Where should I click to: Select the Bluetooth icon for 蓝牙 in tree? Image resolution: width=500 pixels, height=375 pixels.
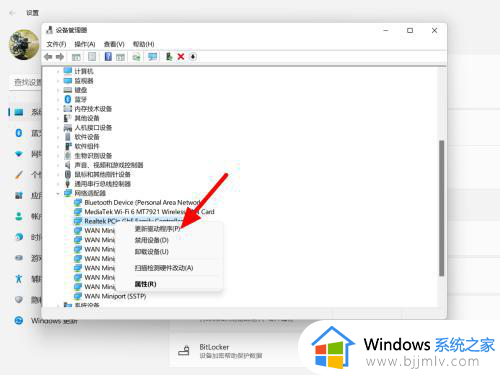[x=68, y=99]
